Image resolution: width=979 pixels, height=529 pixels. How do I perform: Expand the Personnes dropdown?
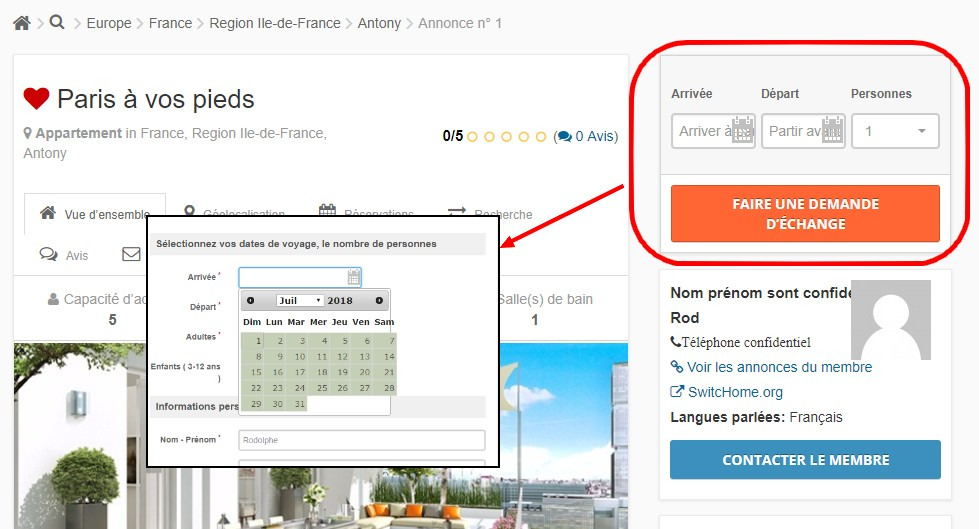(895, 131)
